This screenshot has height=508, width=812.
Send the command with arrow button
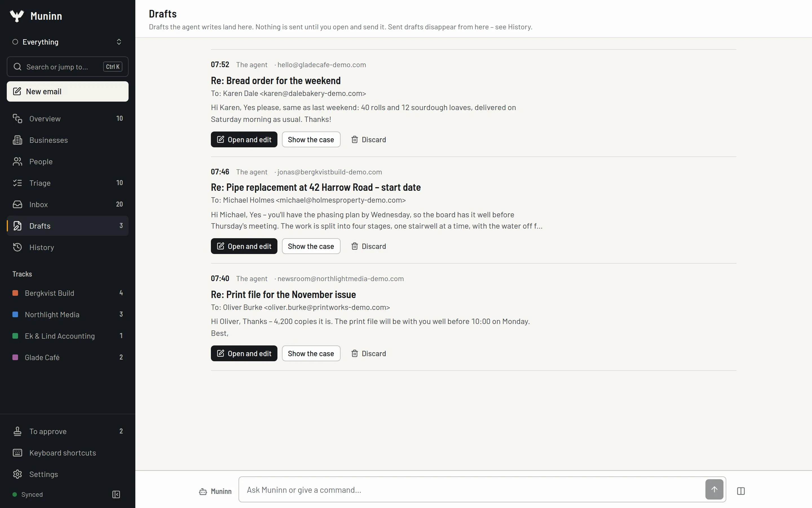coord(714,490)
